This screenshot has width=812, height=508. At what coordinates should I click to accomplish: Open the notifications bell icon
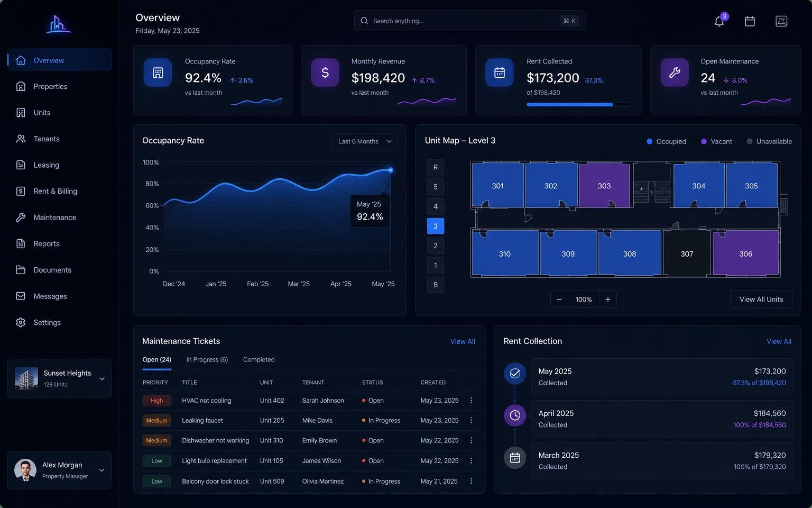coord(719,21)
